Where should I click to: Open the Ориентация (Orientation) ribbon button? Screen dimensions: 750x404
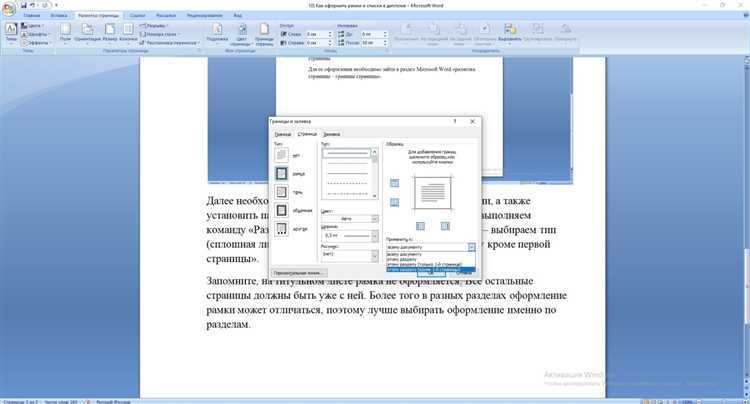(x=88, y=33)
